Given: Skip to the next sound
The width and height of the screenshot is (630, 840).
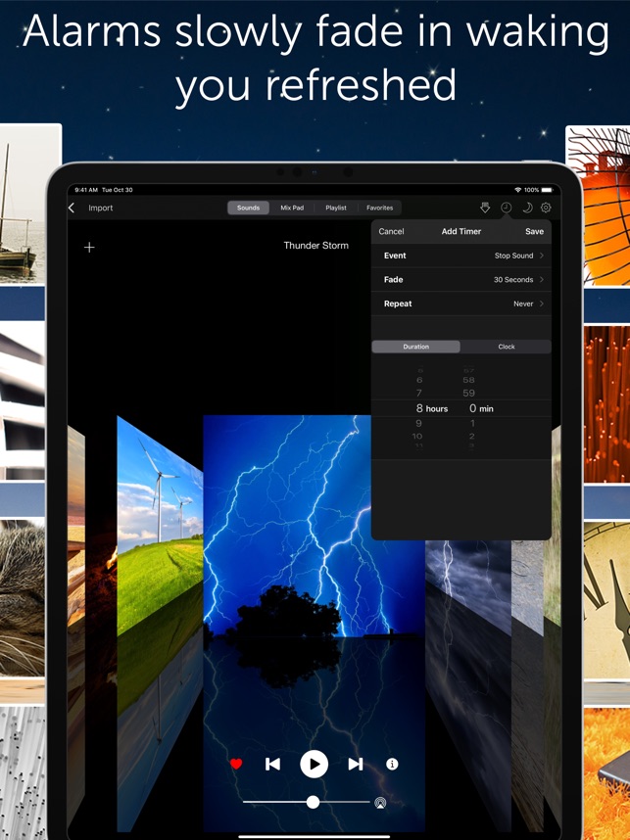Looking at the screenshot, I should [356, 764].
